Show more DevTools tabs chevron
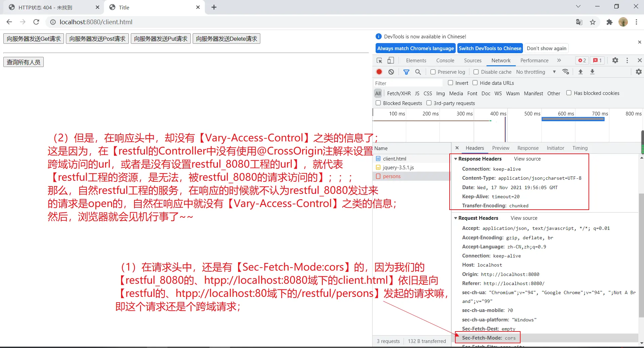This screenshot has width=644, height=348. [x=559, y=60]
